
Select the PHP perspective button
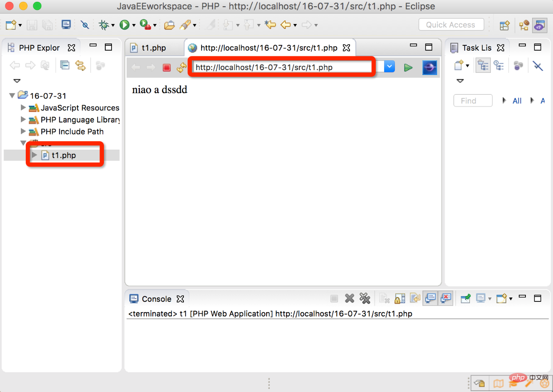[x=539, y=25]
